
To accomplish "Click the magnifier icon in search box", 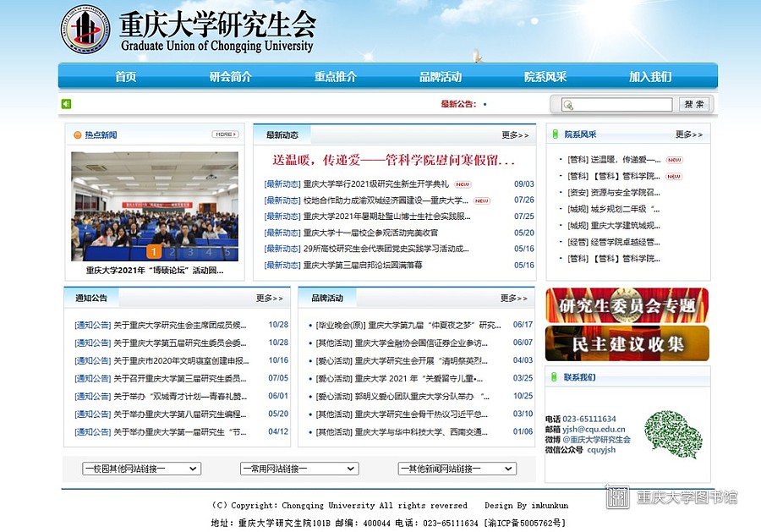I will click(x=568, y=104).
